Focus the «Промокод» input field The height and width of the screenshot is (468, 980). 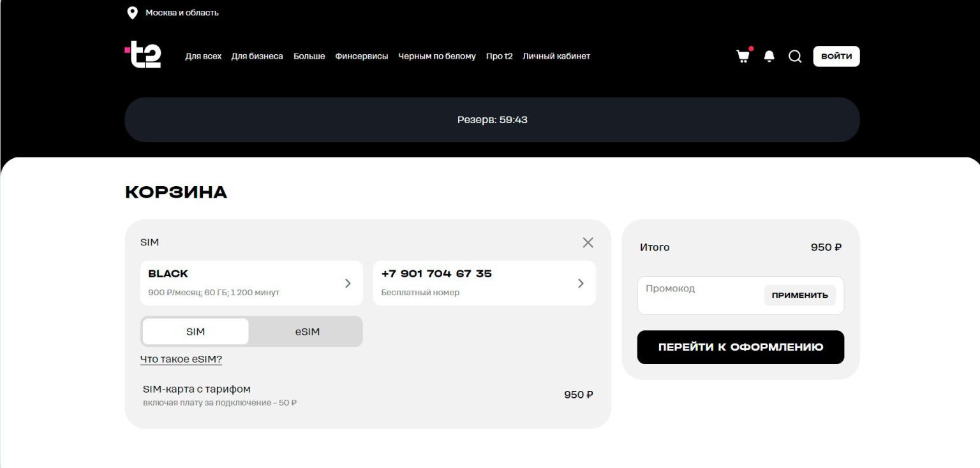[699, 295]
